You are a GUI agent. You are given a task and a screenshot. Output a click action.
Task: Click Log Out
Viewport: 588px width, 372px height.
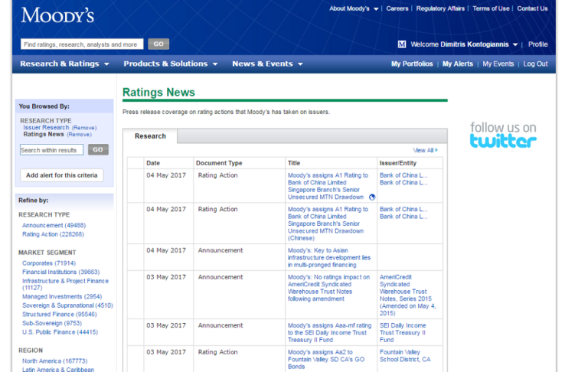point(535,64)
